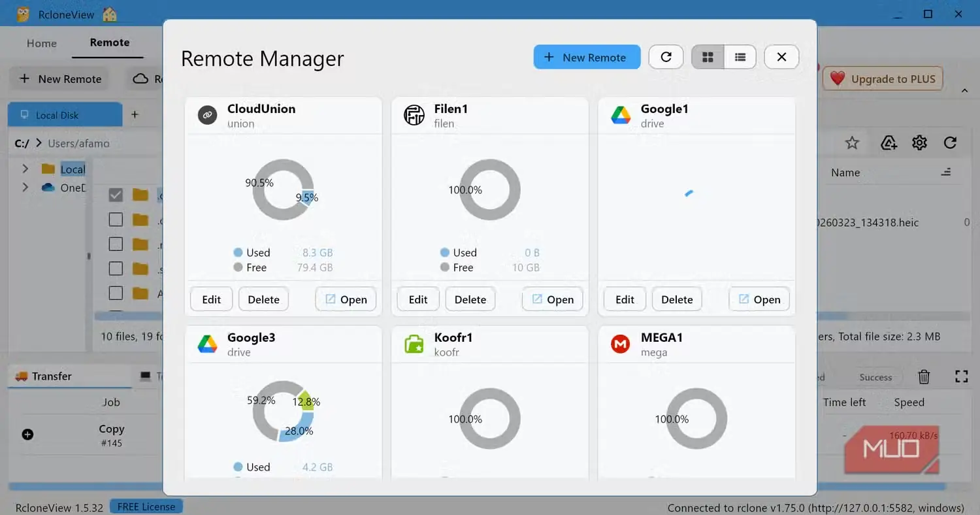The image size is (980, 515).
Task: Open the settings gear icon
Action: point(919,142)
